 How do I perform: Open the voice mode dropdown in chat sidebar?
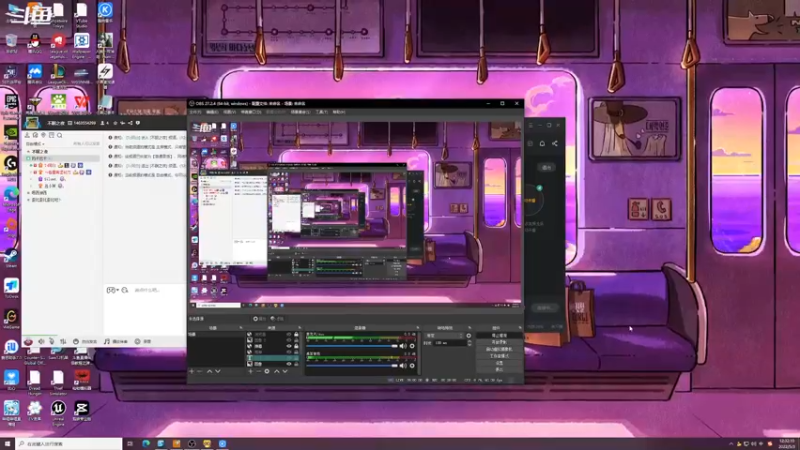pyautogui.click(x=35, y=144)
